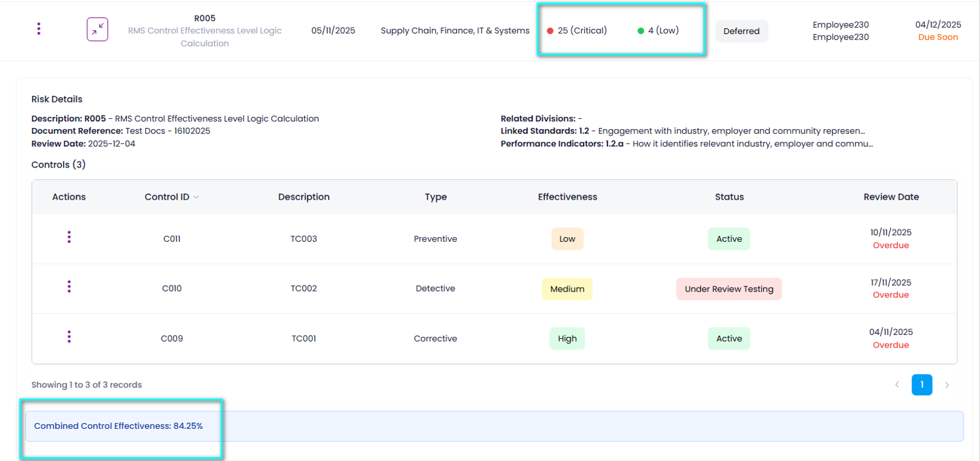Click the Deferred status badge
This screenshot has height=461, width=980.
pyautogui.click(x=741, y=31)
